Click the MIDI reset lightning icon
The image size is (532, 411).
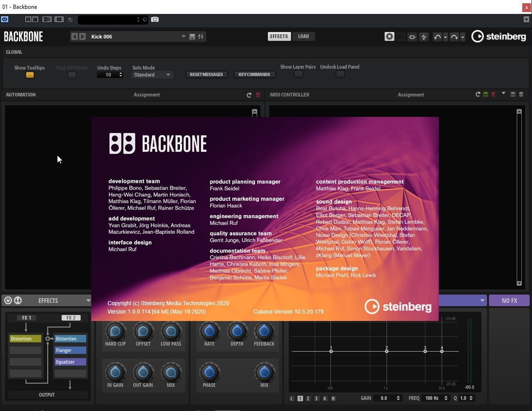[x=424, y=37]
